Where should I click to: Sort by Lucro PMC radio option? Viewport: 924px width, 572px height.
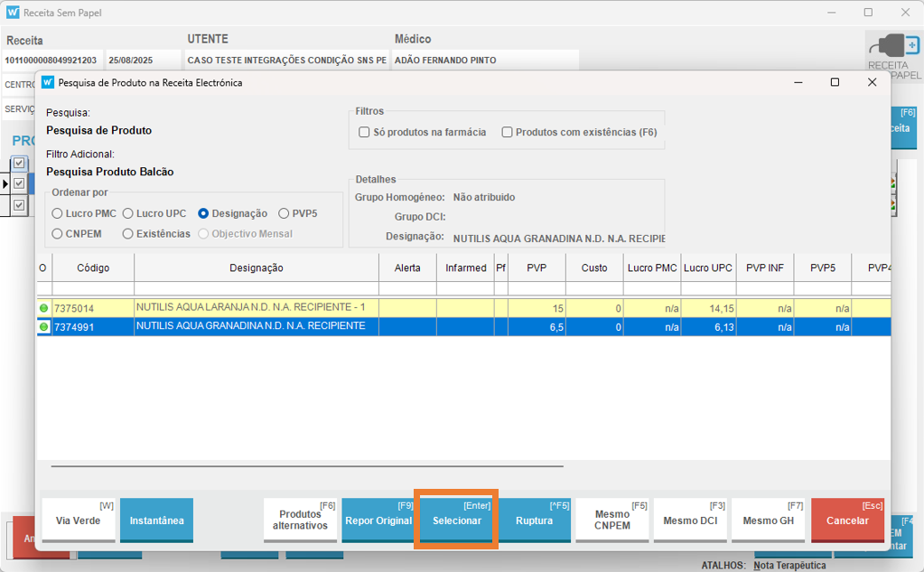click(x=57, y=213)
